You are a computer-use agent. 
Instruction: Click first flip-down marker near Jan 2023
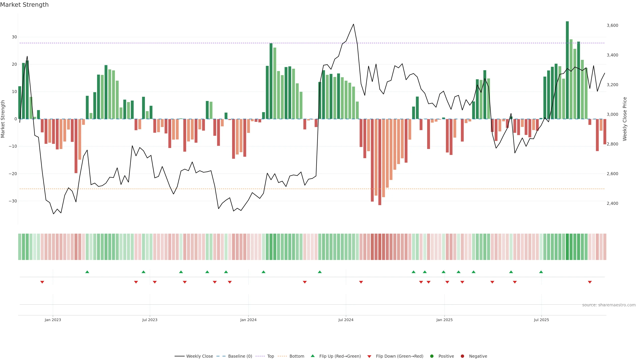[42, 282]
